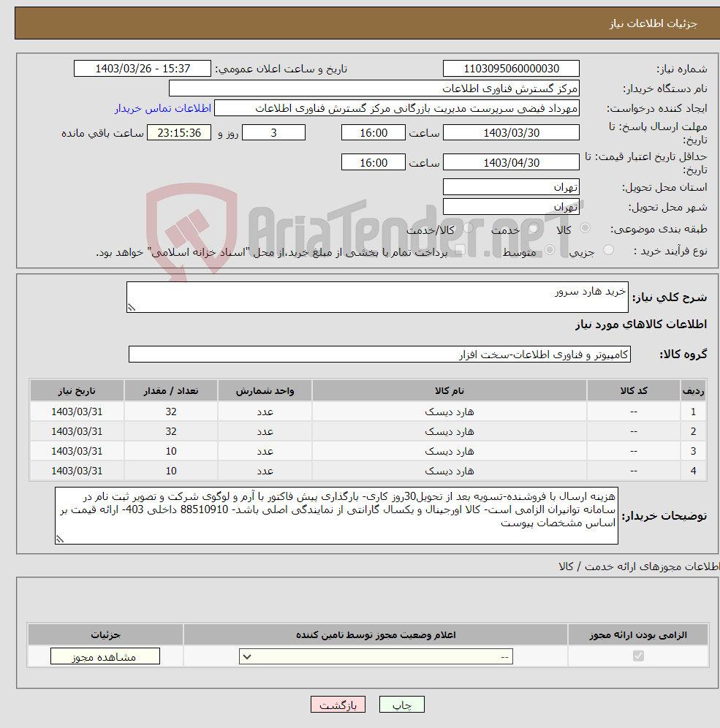
Task: Click date 1403/03/31 in row 1
Action: click(x=77, y=412)
